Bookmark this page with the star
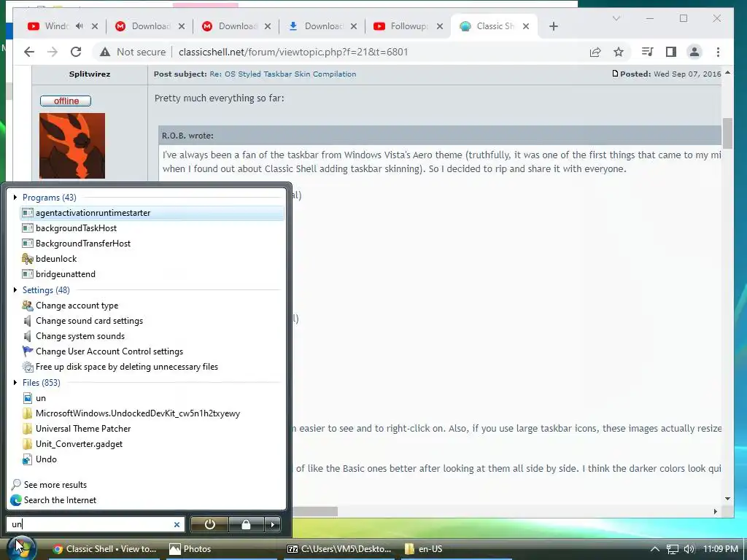This screenshot has height=560, width=747. point(619,52)
